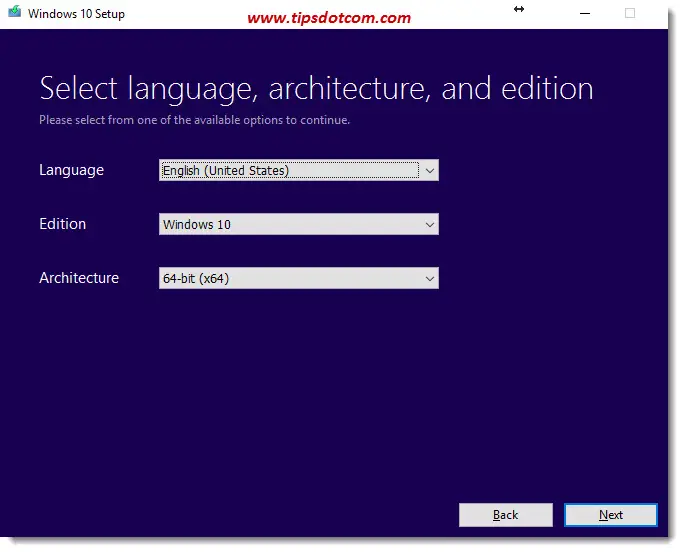Click the 'Language' field label

click(71, 170)
